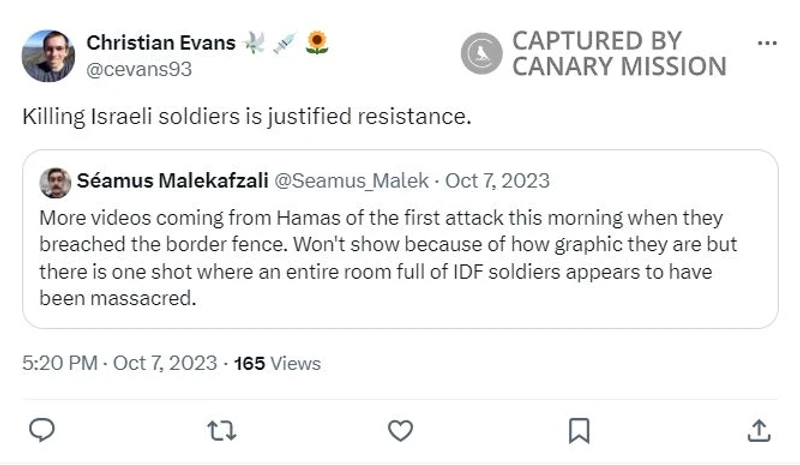Click the Christian Evans display name
The height and width of the screenshot is (465, 800).
click(x=161, y=43)
